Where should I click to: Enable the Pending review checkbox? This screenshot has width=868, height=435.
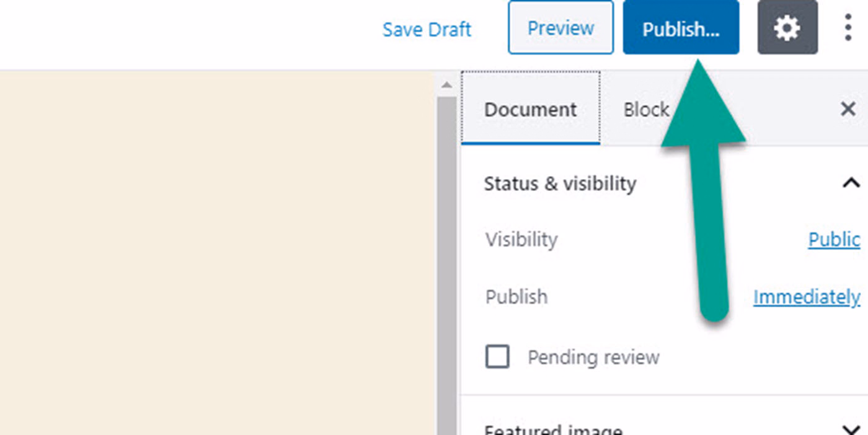click(497, 357)
